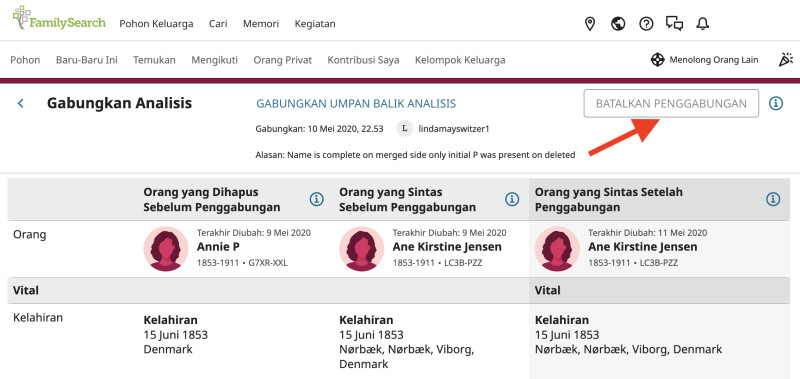
Task: Open the lindamayswitzer1 contributor name
Action: pos(454,129)
